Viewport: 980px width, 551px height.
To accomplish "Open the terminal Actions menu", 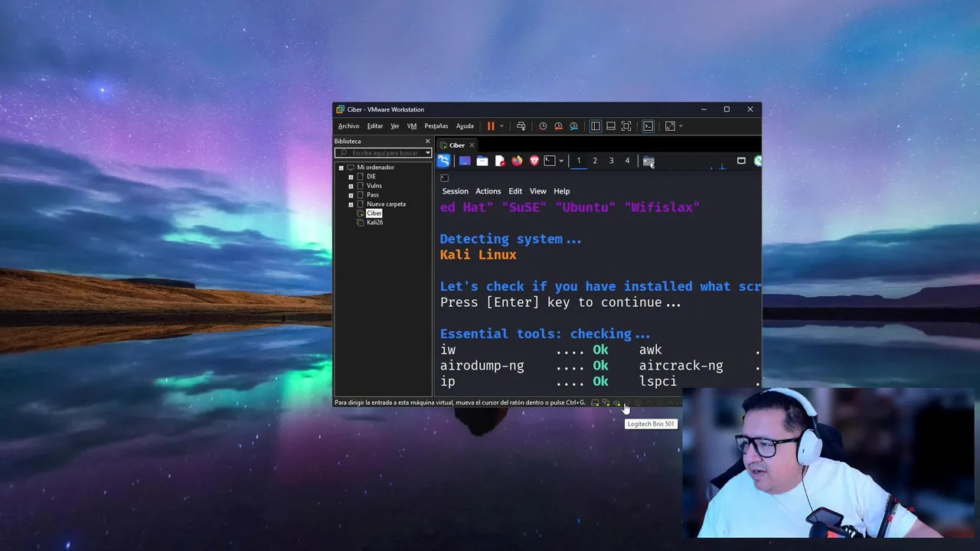I will pyautogui.click(x=488, y=191).
